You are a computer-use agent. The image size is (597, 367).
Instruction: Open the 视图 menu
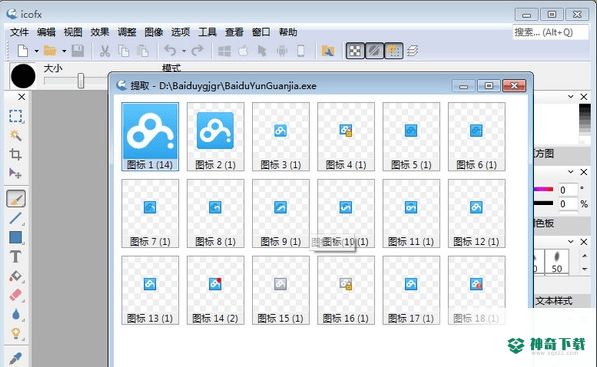(73, 32)
